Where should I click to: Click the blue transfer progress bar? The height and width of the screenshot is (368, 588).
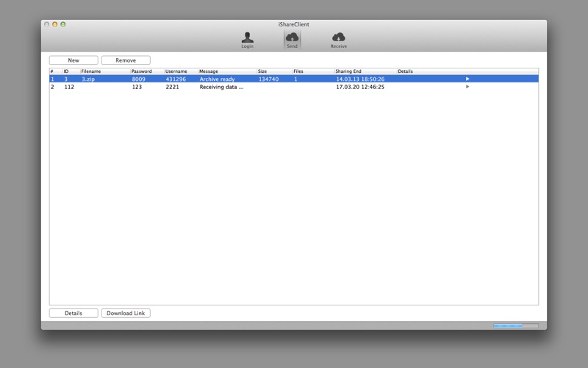(x=516, y=325)
